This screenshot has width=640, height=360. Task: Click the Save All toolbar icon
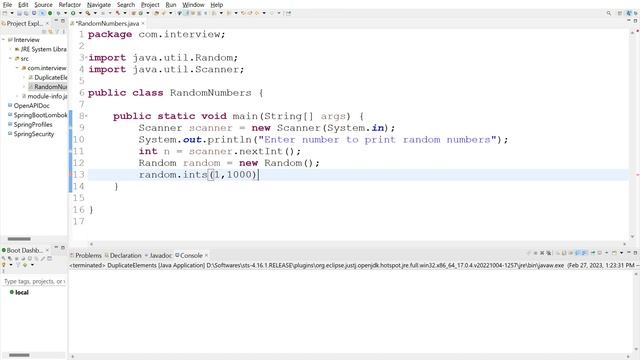click(x=26, y=13)
